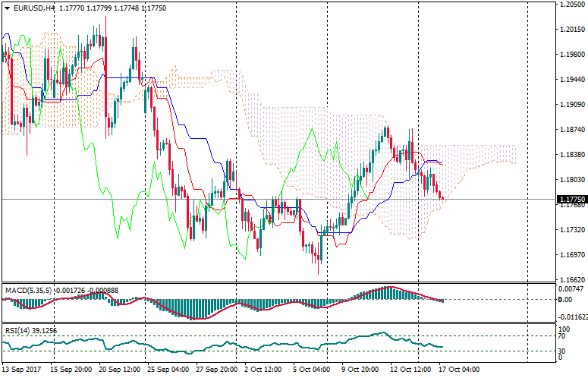This screenshot has width=588, height=378.
Task: Click the 9 Oct 20:00 time label
Action: point(360,370)
